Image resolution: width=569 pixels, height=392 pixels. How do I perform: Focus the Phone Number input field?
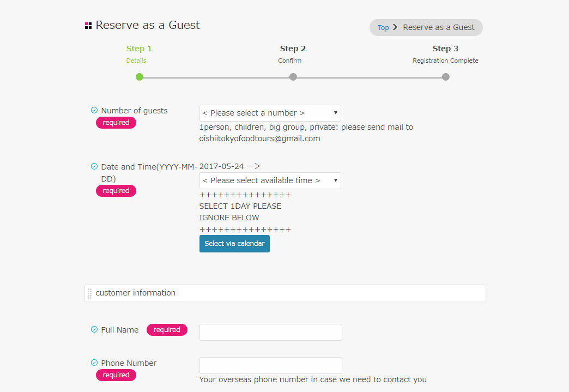(x=271, y=365)
